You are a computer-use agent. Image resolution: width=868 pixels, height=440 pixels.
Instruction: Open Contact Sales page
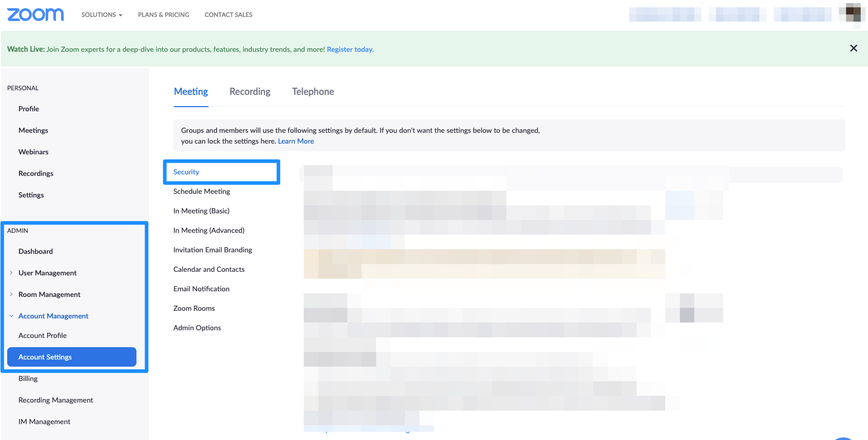(228, 15)
